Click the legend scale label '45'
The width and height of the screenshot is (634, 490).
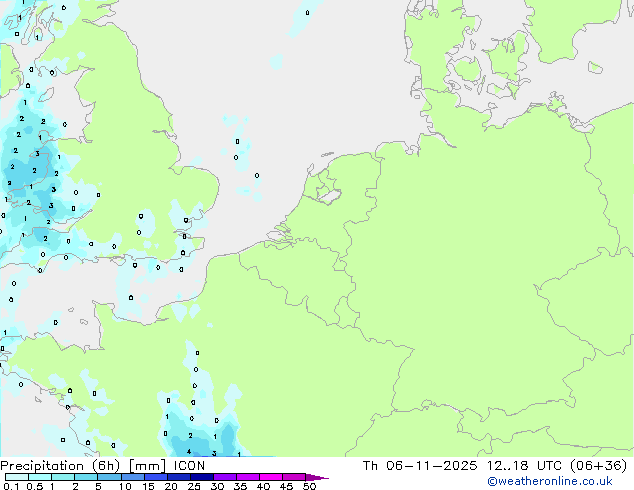tap(286, 486)
